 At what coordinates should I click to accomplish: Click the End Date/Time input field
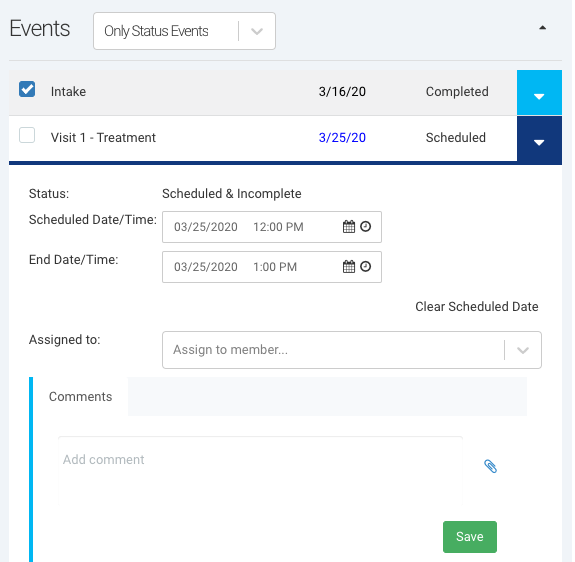point(272,267)
